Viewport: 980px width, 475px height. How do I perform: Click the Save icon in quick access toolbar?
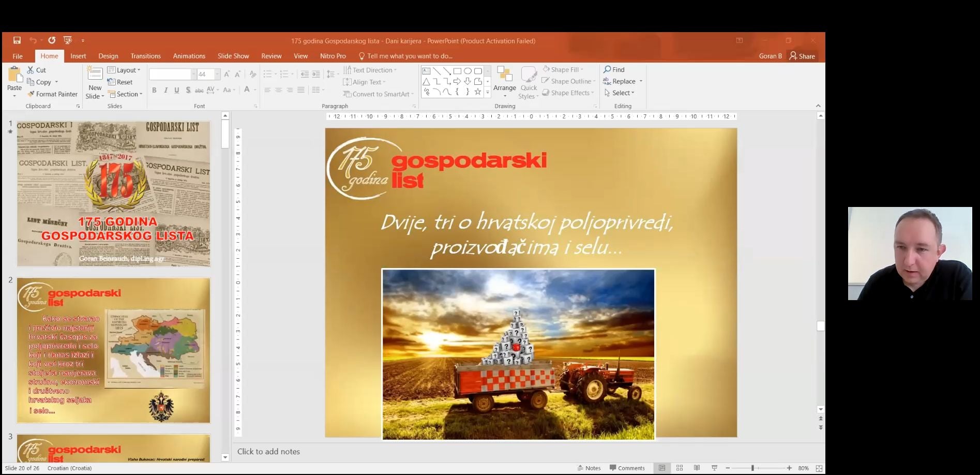click(17, 40)
